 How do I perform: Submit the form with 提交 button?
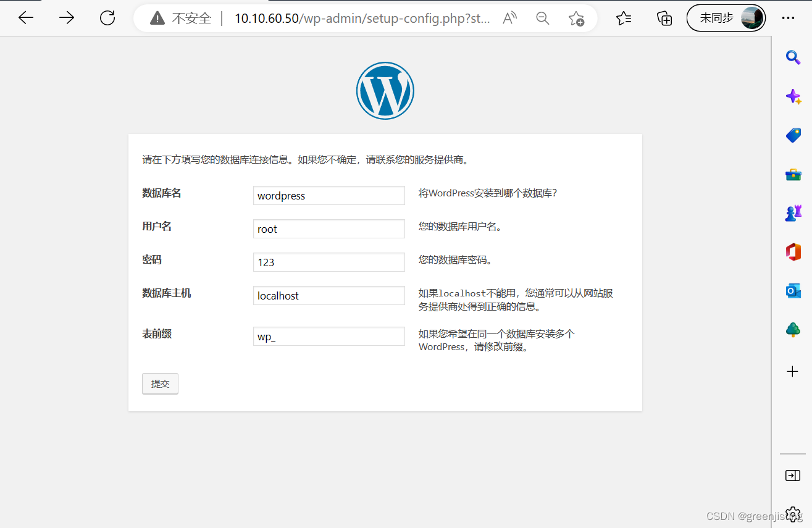[160, 383]
